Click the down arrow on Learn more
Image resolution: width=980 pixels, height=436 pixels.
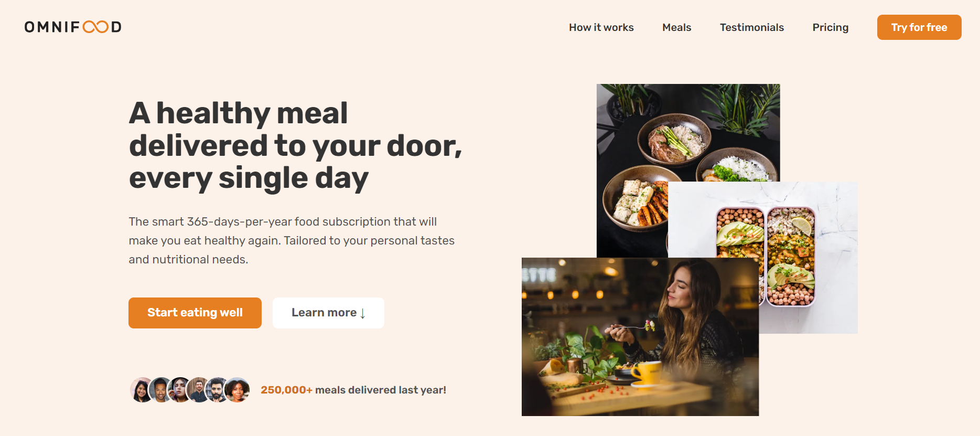tap(362, 313)
